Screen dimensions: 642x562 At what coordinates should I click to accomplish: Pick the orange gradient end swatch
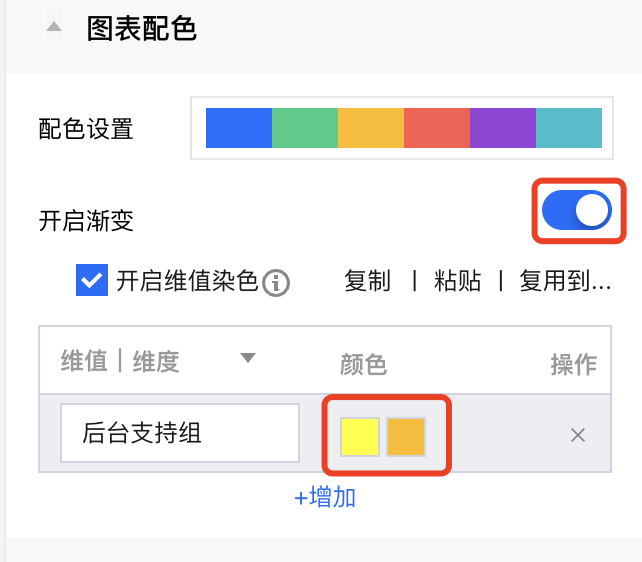[x=406, y=437]
